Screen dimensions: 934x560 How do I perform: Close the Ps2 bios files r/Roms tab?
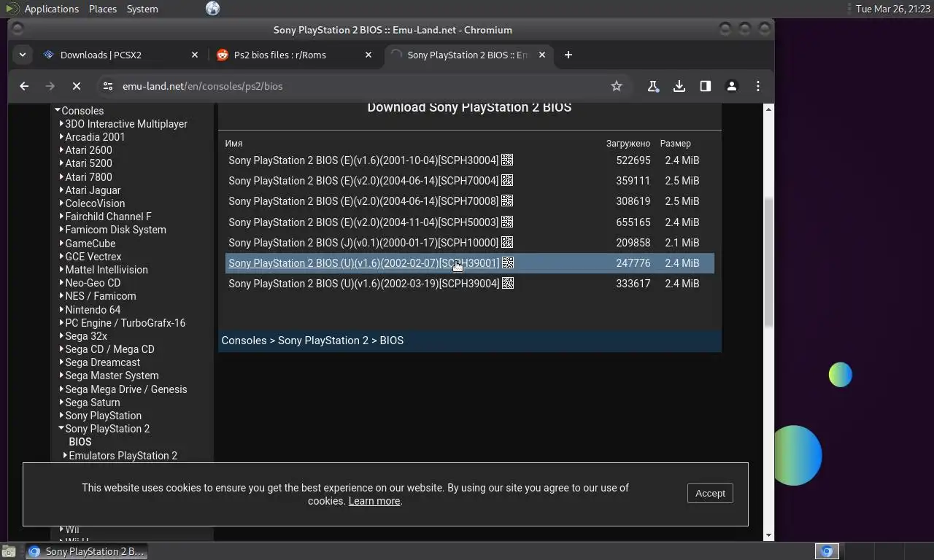[368, 55]
